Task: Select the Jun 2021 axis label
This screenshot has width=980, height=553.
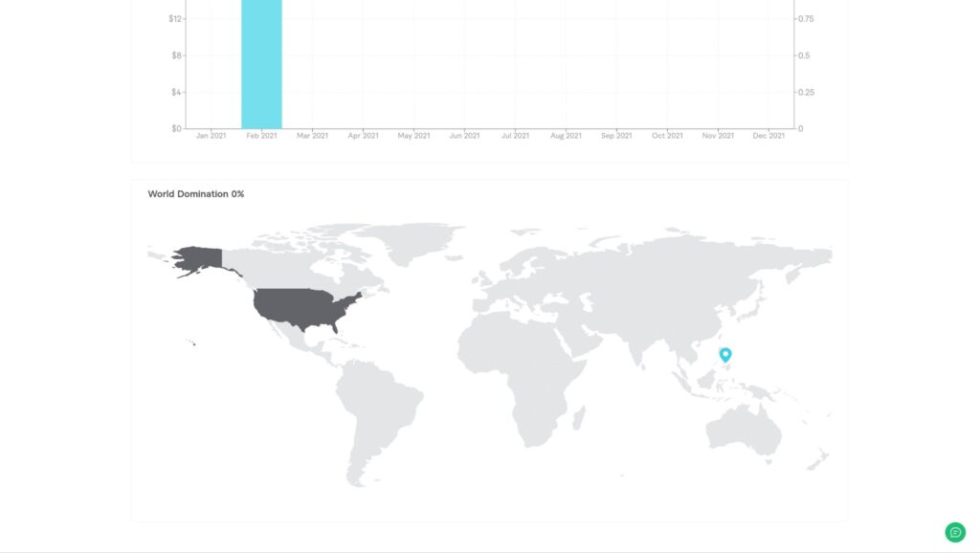Action: (x=464, y=136)
